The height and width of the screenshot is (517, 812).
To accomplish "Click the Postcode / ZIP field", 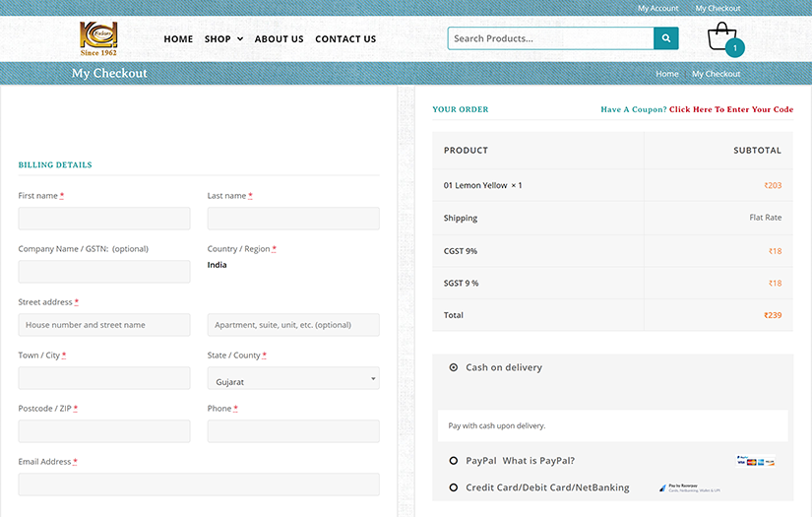I will click(104, 431).
